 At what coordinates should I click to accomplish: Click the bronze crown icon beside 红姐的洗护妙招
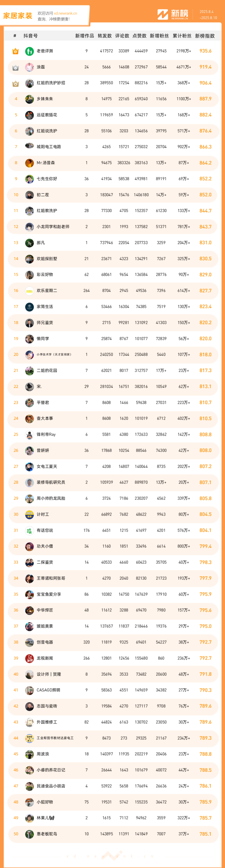[15, 83]
